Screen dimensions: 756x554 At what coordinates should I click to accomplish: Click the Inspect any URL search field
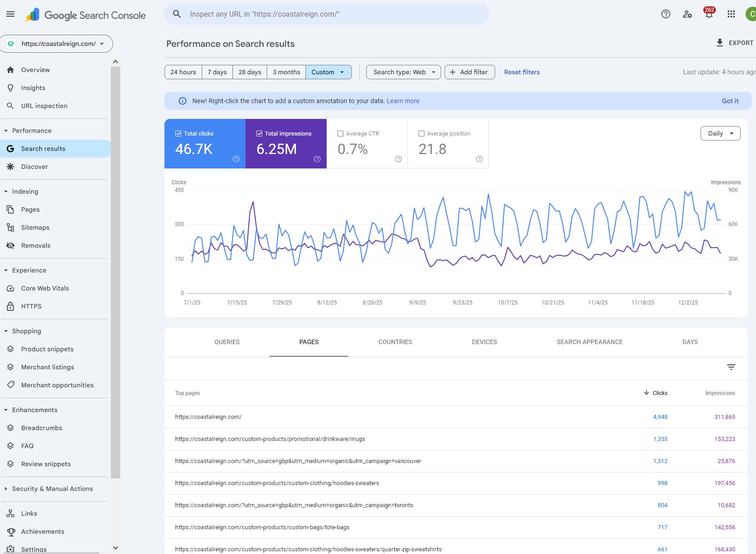(x=327, y=14)
